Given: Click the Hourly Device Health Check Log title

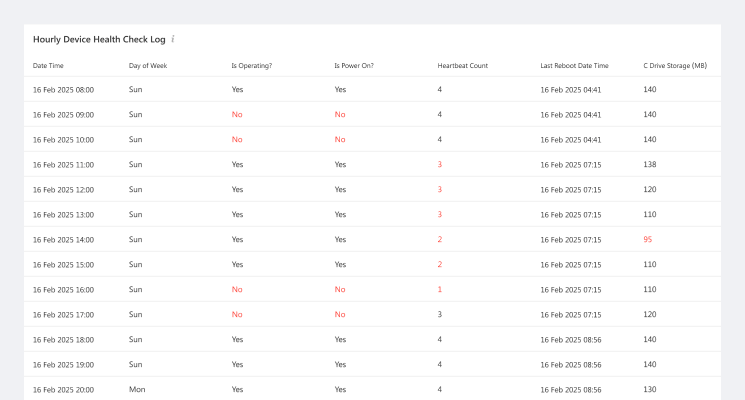Looking at the screenshot, I should click(98, 40).
